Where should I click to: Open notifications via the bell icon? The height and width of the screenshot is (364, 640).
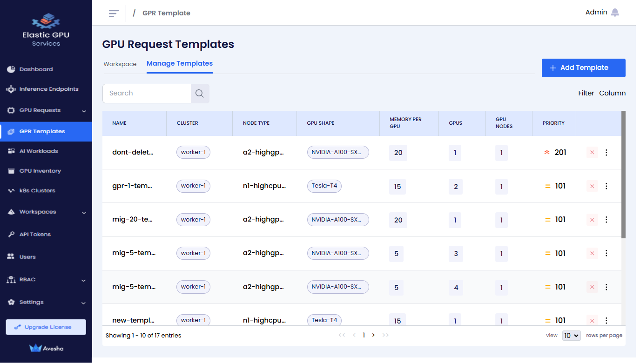[615, 13]
